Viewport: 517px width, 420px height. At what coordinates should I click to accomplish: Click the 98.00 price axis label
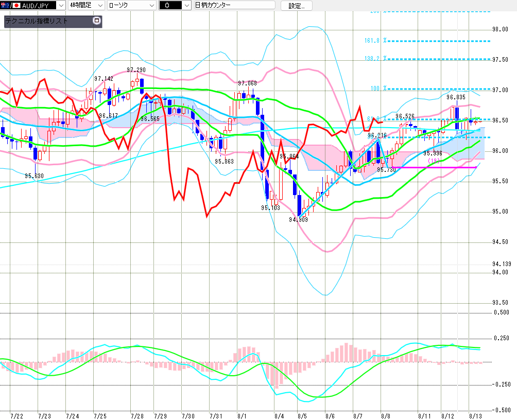click(x=500, y=29)
